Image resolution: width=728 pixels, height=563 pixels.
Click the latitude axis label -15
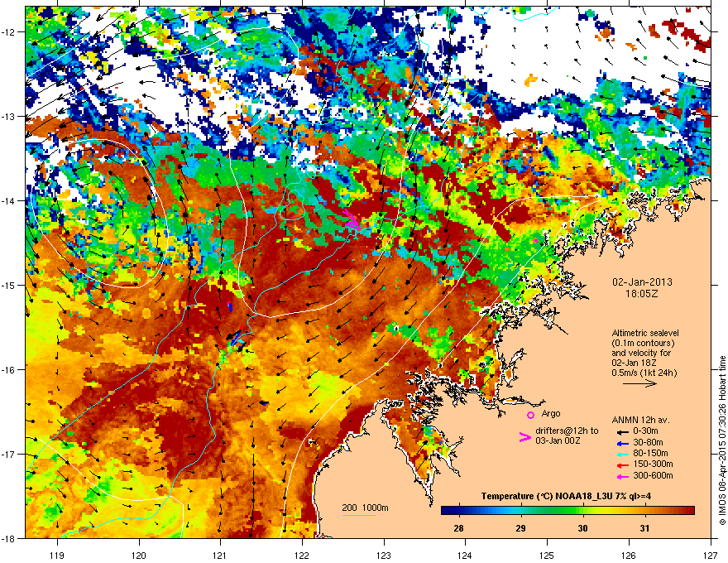point(8,285)
